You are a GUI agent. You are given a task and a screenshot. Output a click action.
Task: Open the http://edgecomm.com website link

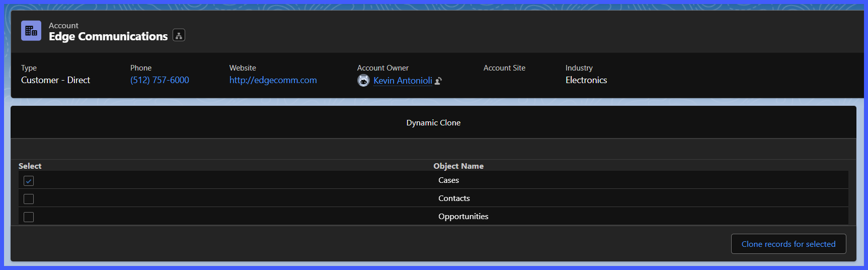tap(273, 80)
